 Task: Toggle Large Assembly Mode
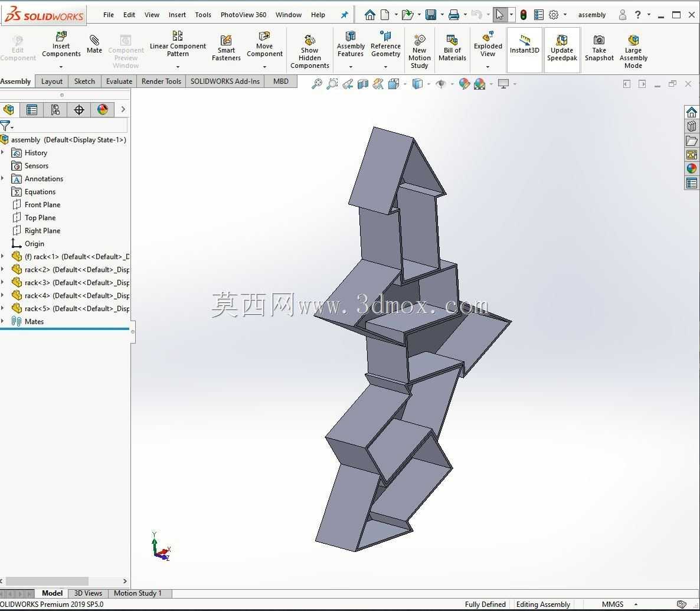(x=633, y=51)
